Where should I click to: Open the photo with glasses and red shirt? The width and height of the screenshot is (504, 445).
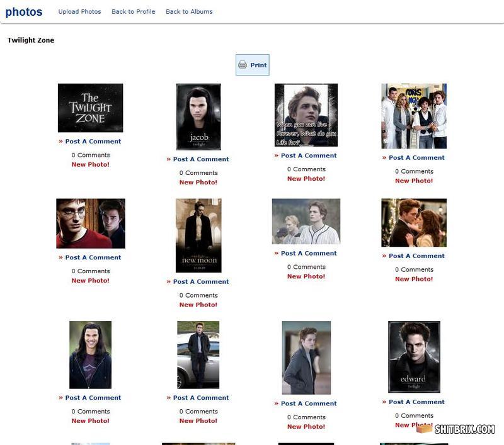coord(91,223)
